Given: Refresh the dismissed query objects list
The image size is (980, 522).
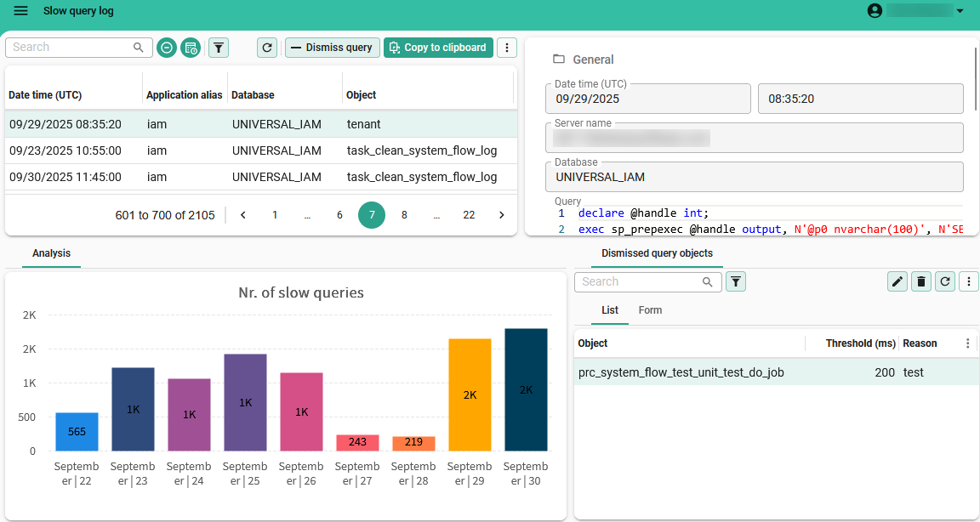Looking at the screenshot, I should [944, 281].
